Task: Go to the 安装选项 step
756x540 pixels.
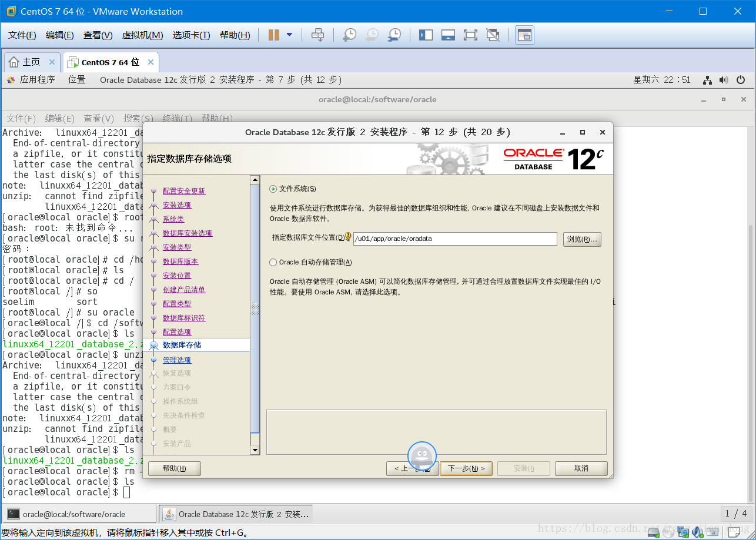Action: (177, 205)
